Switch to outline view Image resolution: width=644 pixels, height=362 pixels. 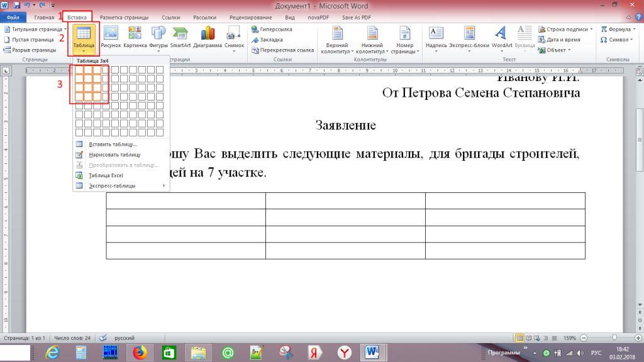click(545, 338)
